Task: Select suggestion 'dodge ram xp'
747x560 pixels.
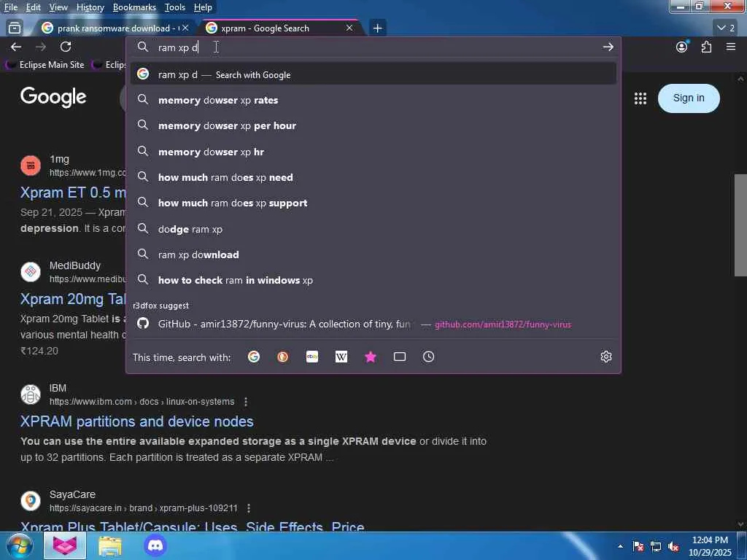Action: pos(373,228)
